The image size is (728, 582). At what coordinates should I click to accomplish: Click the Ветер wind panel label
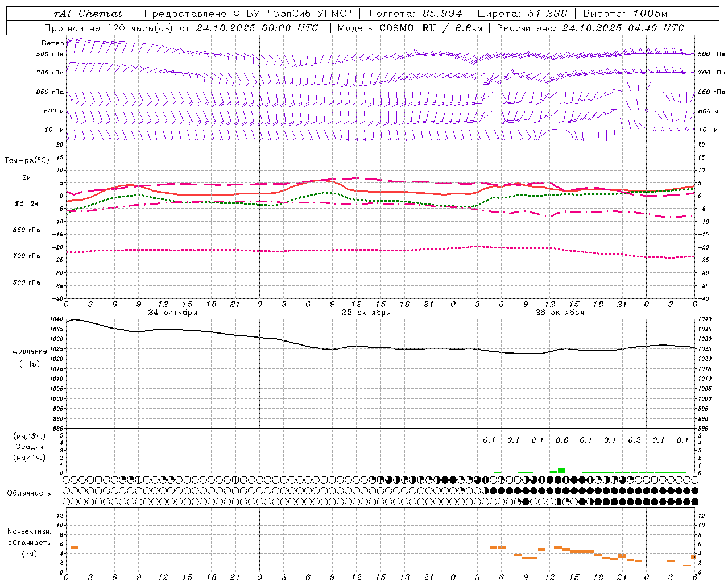coord(52,43)
